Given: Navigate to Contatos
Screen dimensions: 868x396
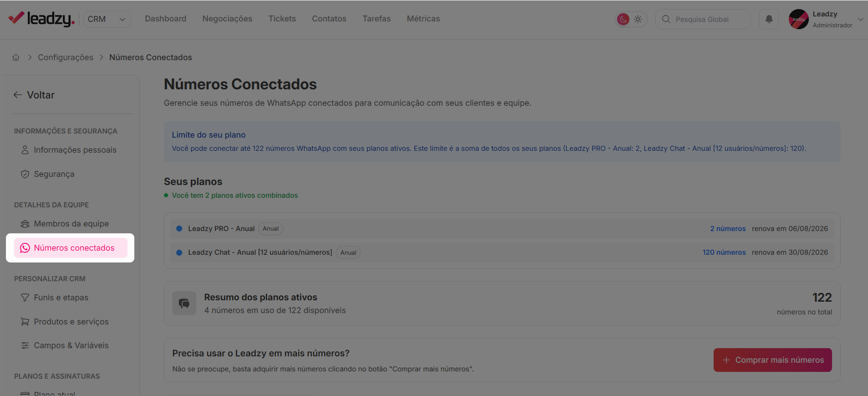Looking at the screenshot, I should 329,19.
